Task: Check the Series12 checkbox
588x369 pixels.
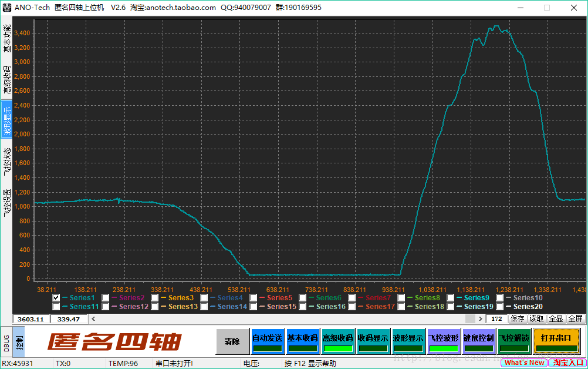Action: (x=106, y=307)
